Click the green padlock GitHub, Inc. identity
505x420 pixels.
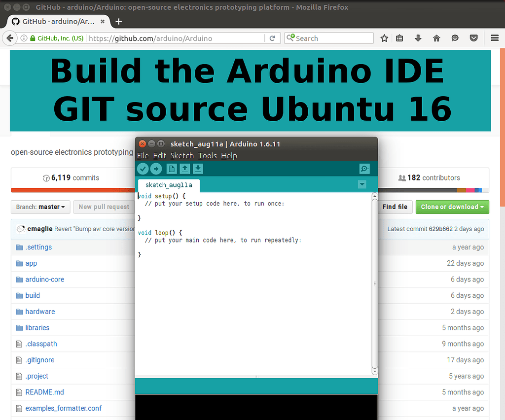click(57, 38)
